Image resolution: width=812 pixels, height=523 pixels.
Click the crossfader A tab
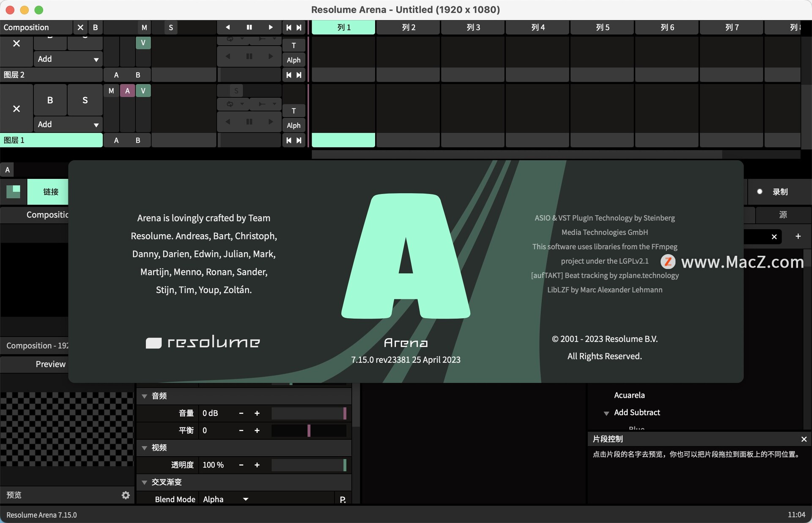[7, 170]
